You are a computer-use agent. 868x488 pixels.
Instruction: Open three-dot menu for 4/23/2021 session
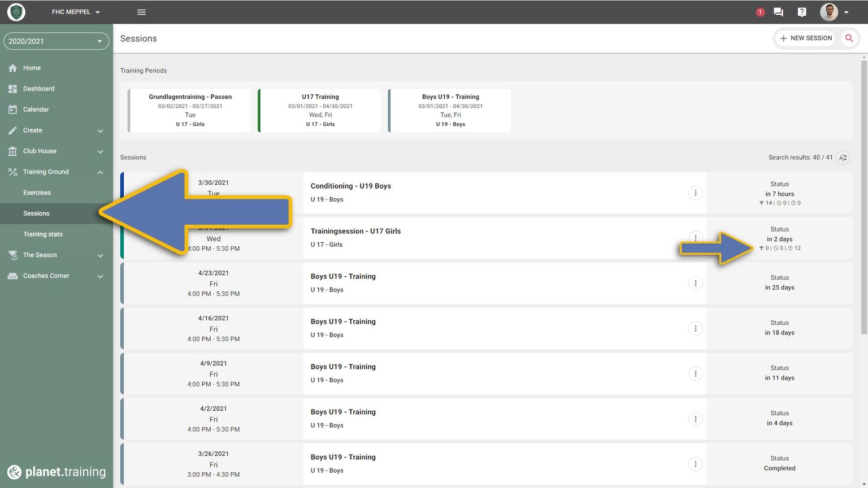696,284
